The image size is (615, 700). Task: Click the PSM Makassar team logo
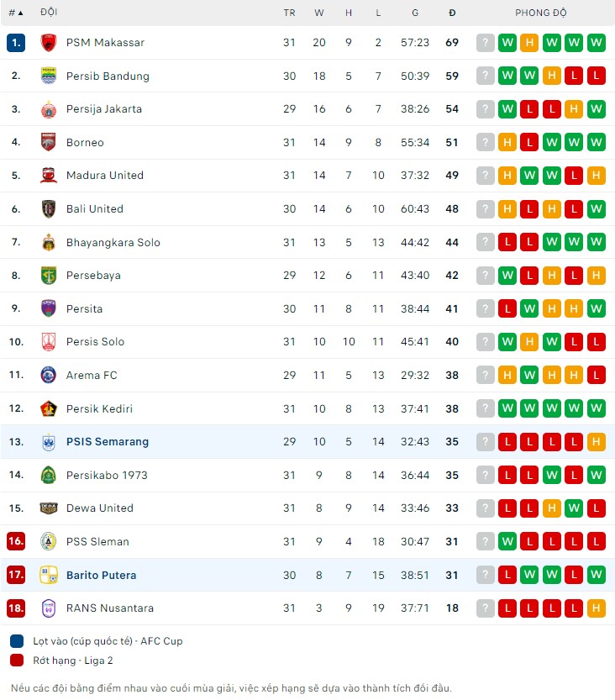(49, 43)
